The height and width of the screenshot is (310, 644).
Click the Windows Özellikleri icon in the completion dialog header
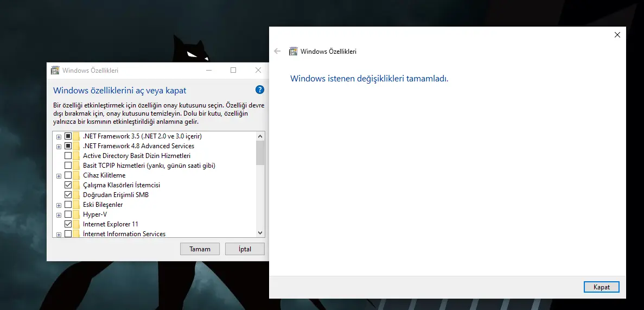click(x=294, y=52)
